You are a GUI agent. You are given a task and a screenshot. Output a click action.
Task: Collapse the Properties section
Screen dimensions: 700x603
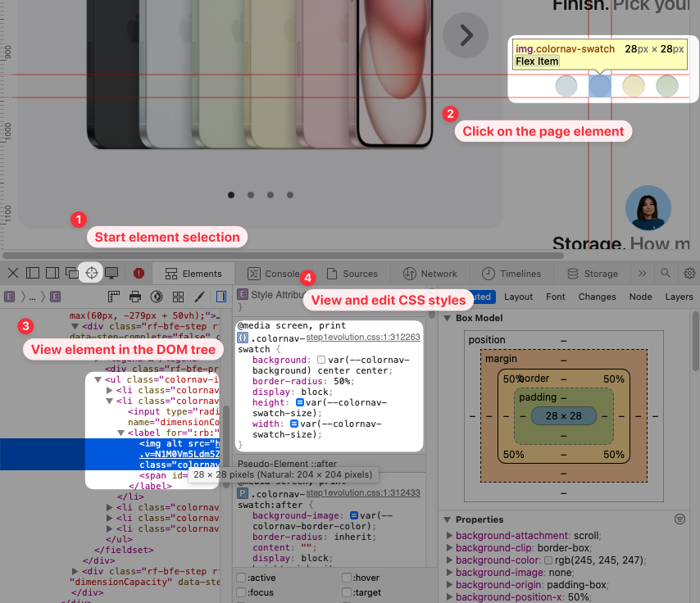[447, 519]
